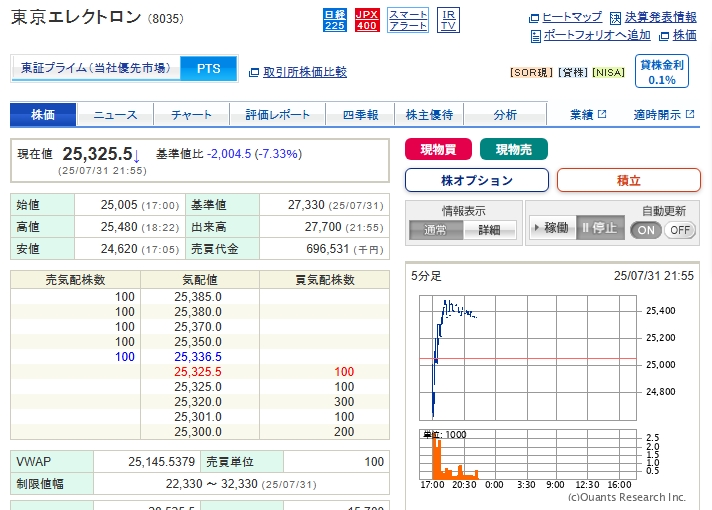
Task: Click the 売買代金 value 696,531
Action: (x=327, y=249)
